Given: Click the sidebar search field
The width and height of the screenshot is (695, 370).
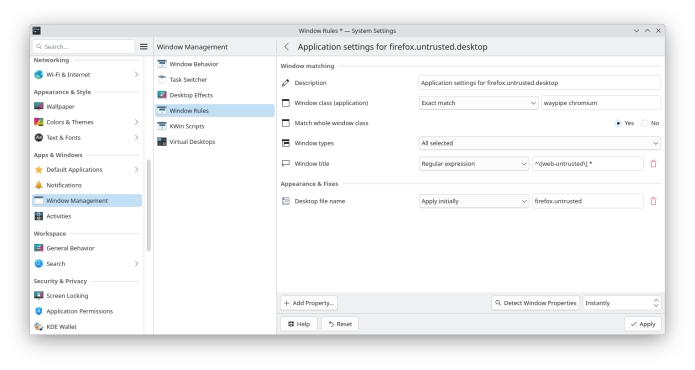Looking at the screenshot, I should [x=83, y=47].
